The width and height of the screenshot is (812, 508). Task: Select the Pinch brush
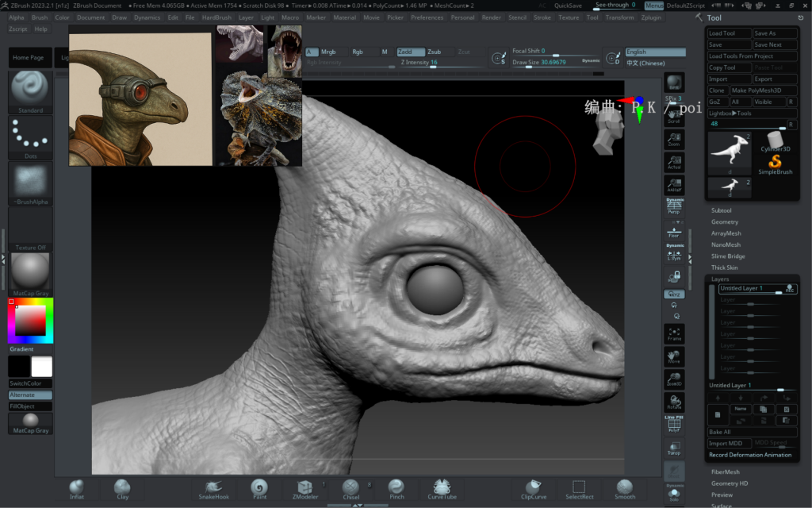click(396, 488)
